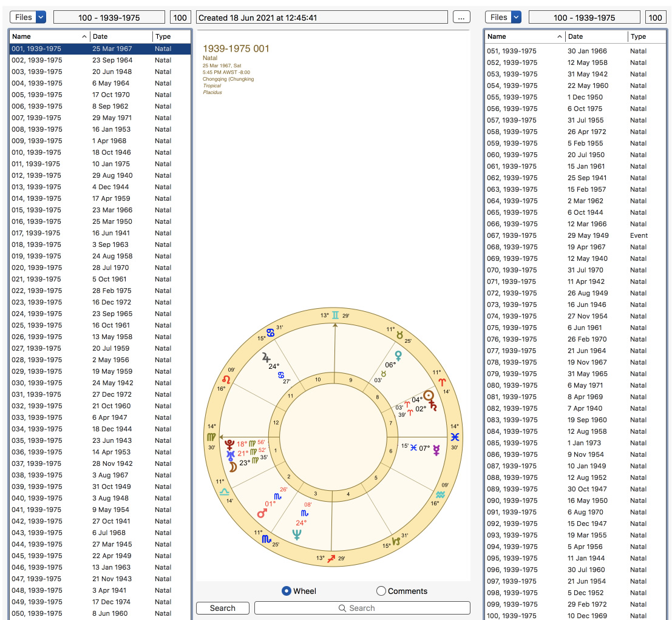This screenshot has height=620, width=672.
Task: Click the Sun glyph near 04° Aries
Action: coord(429,396)
